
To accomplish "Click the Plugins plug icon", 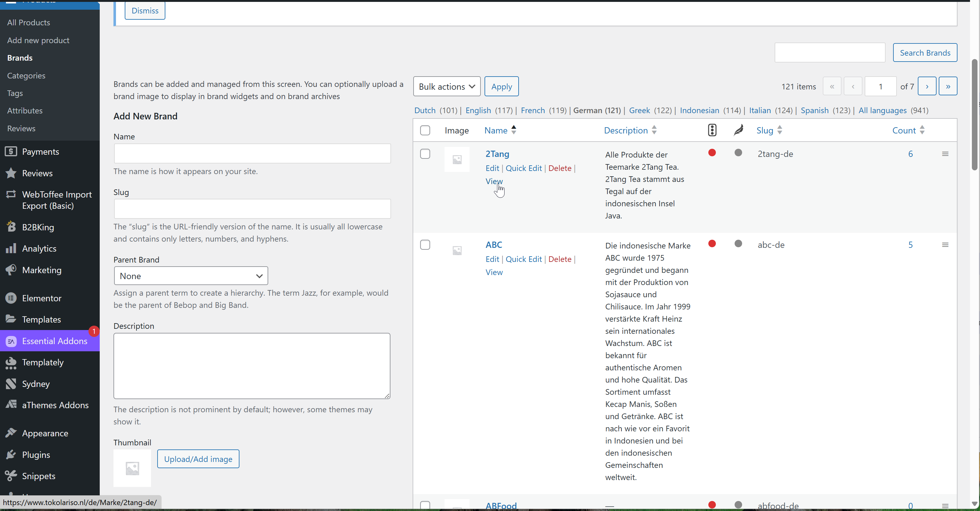I will pyautogui.click(x=11, y=454).
